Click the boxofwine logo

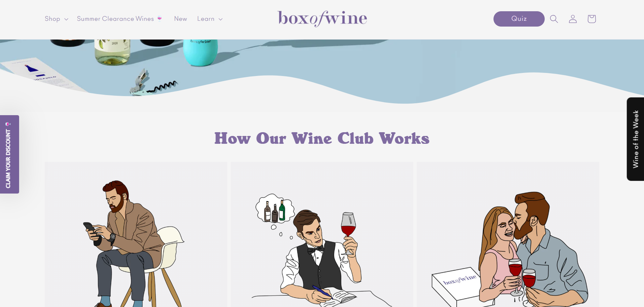pos(322,18)
